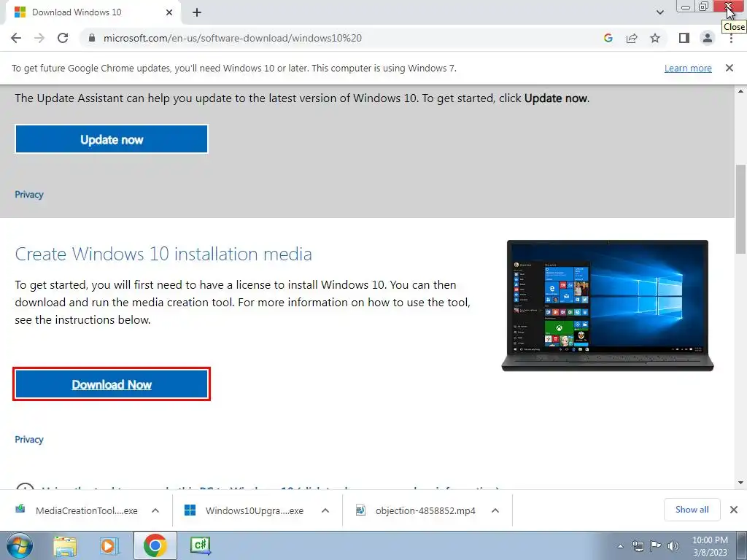Open Privacy link under Download Now
Viewport: 747px width, 560px height.
(29, 439)
